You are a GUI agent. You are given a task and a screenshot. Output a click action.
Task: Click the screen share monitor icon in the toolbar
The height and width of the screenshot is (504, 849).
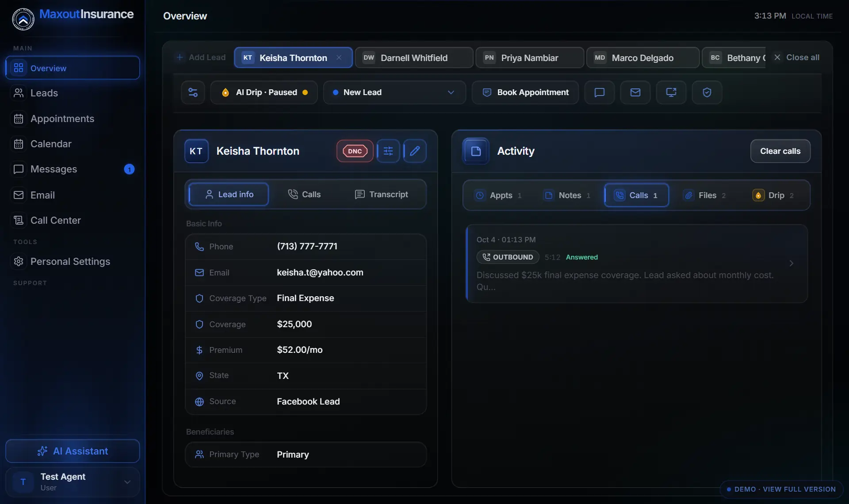click(671, 92)
